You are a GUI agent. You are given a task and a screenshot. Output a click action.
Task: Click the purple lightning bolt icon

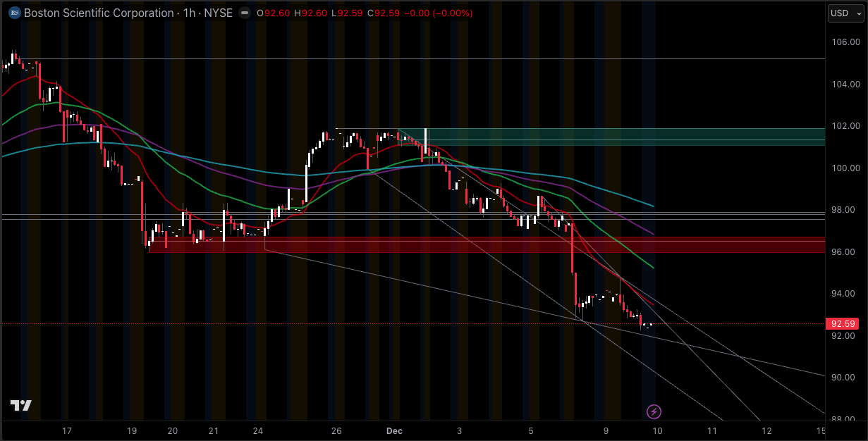tap(653, 411)
